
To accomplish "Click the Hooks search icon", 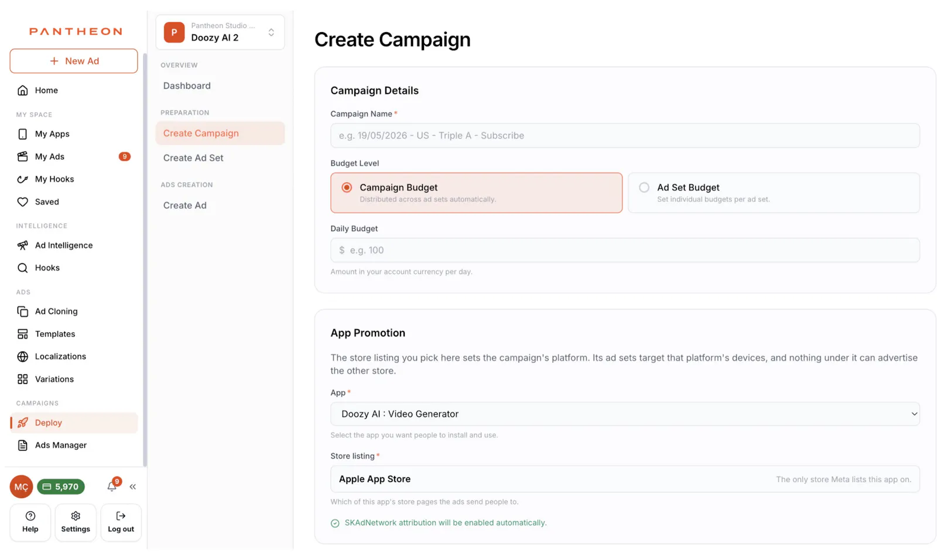I will coord(22,268).
